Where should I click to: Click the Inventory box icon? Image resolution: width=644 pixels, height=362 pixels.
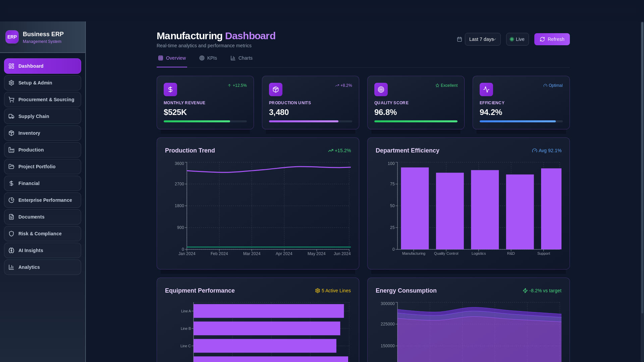coord(11,133)
